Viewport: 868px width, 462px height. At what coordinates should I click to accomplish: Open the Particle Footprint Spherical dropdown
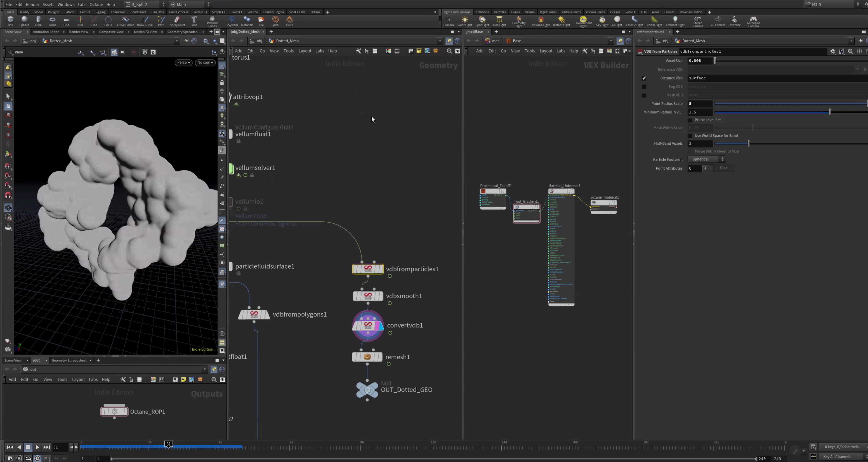click(707, 159)
